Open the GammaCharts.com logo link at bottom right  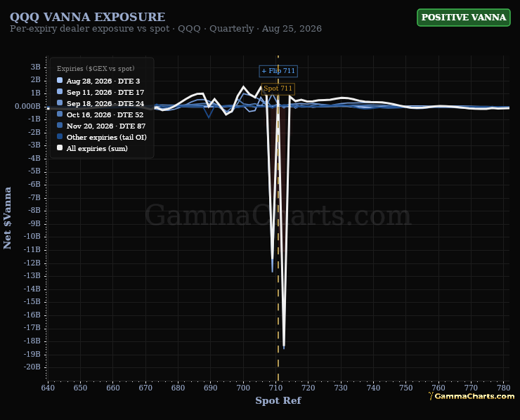tap(472, 396)
